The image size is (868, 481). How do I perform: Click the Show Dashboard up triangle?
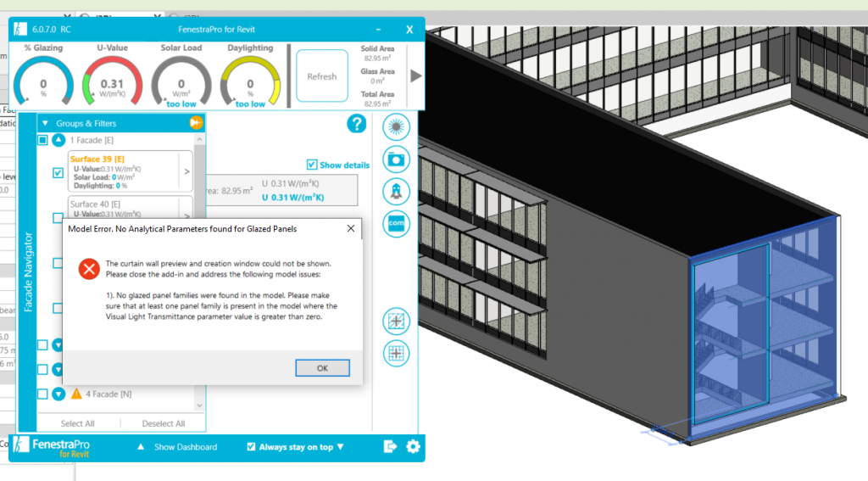point(141,446)
